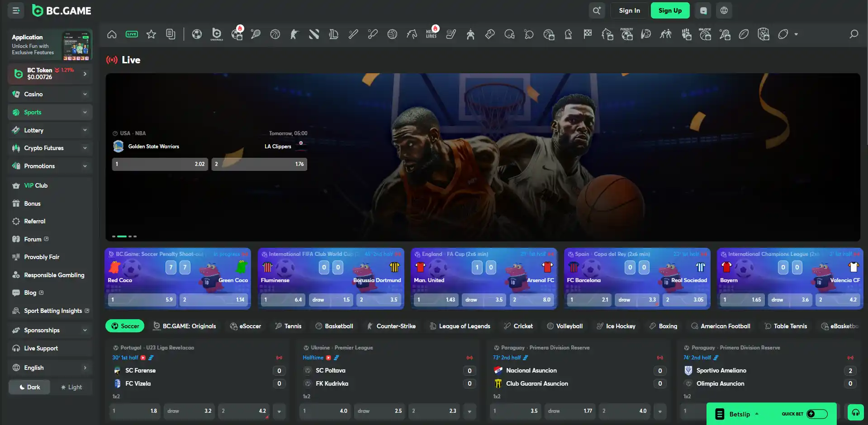The height and width of the screenshot is (425, 868).
Task: Select the Soccer tab
Action: [x=125, y=326]
